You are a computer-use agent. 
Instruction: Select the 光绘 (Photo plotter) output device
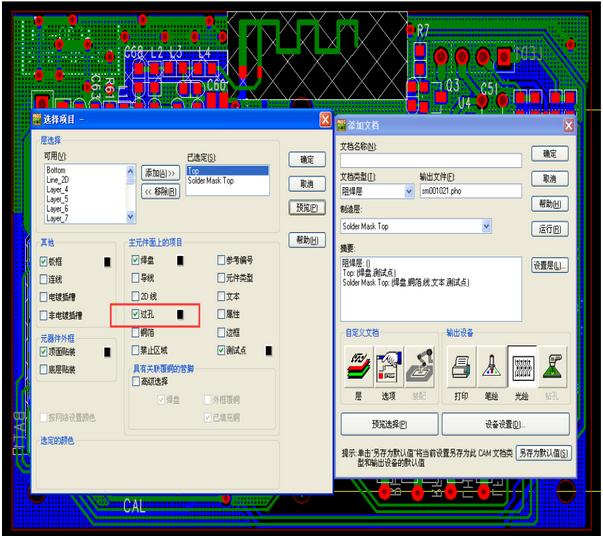click(x=522, y=370)
